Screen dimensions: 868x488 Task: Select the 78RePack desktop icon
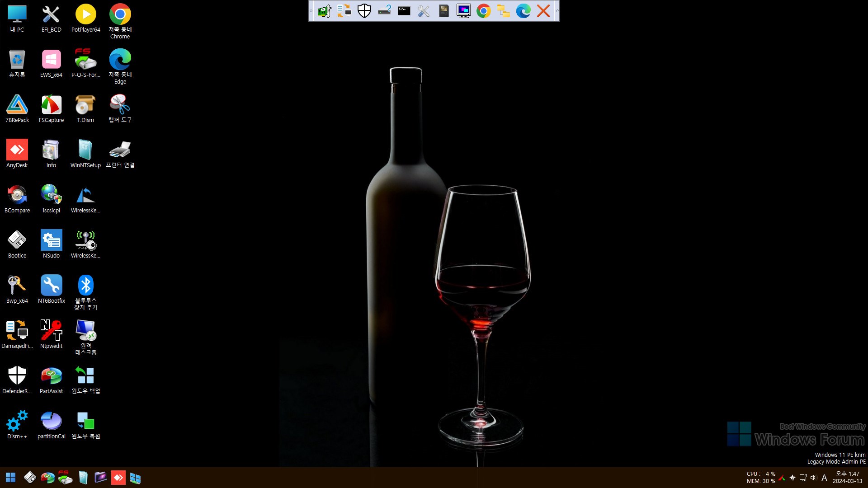coord(17,109)
